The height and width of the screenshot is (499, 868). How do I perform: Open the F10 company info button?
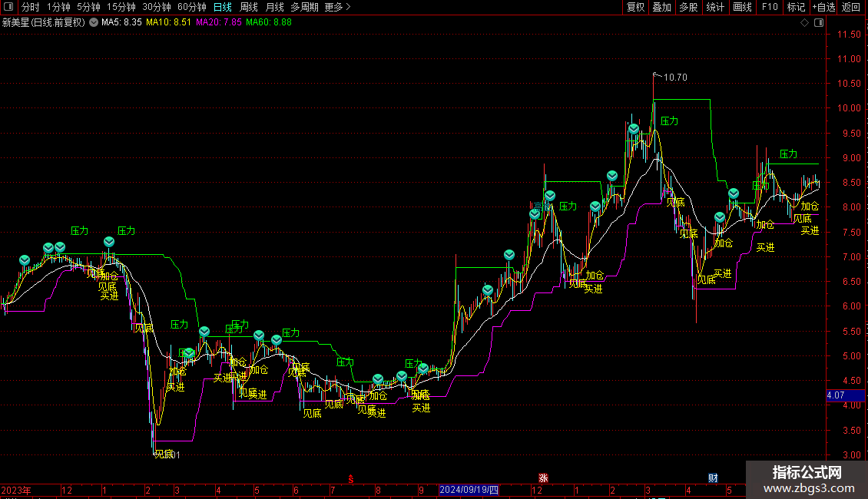[x=770, y=7]
